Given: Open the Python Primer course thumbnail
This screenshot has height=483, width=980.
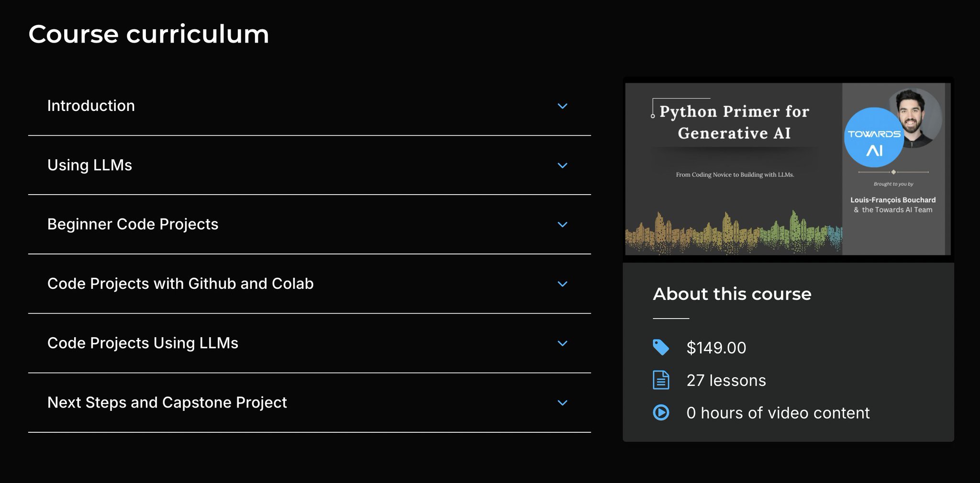Looking at the screenshot, I should [x=788, y=169].
